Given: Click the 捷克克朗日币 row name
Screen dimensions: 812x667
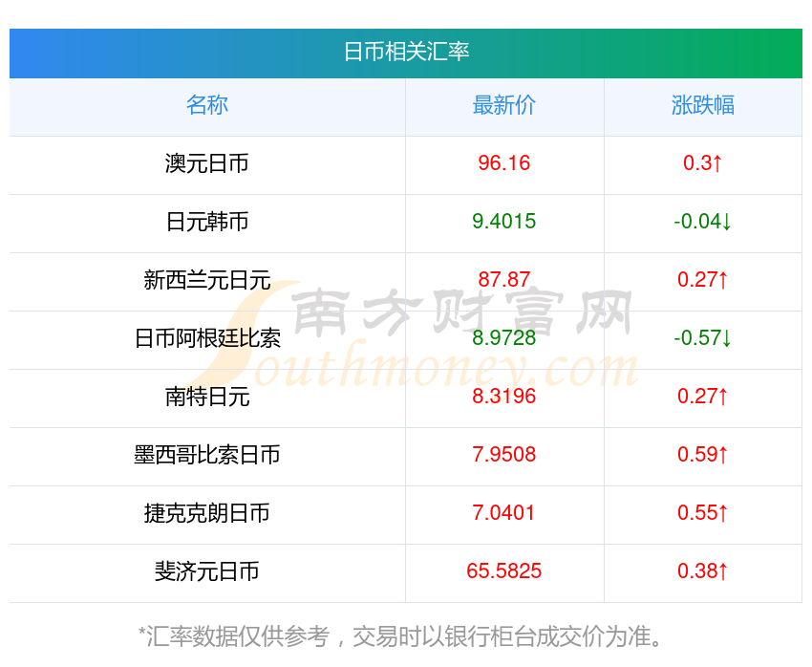Looking at the screenshot, I should [x=207, y=513].
